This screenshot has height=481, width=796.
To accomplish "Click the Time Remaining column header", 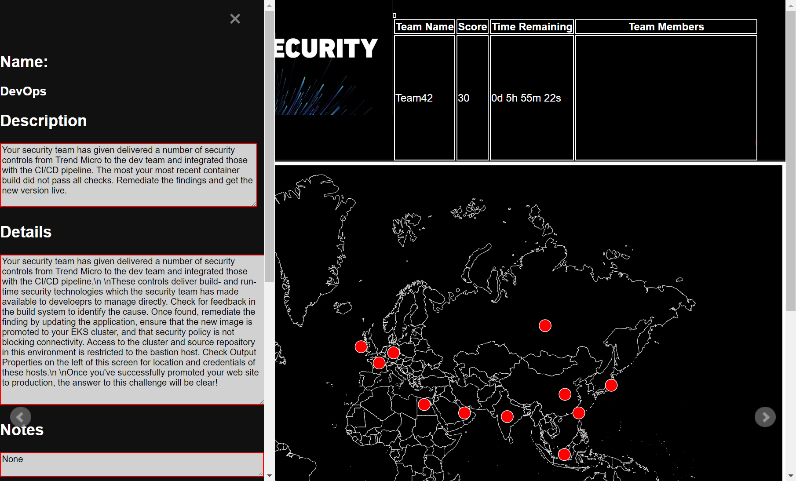I will [x=532, y=27].
